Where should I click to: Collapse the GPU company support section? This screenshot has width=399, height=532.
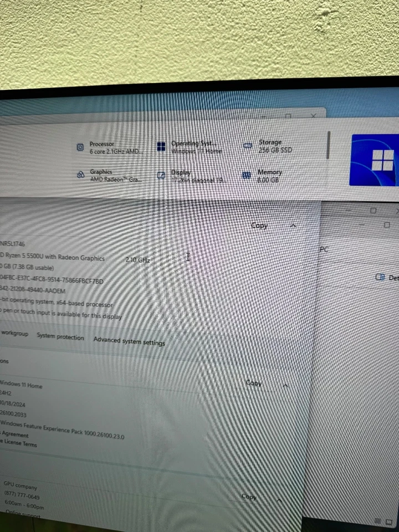click(x=279, y=500)
